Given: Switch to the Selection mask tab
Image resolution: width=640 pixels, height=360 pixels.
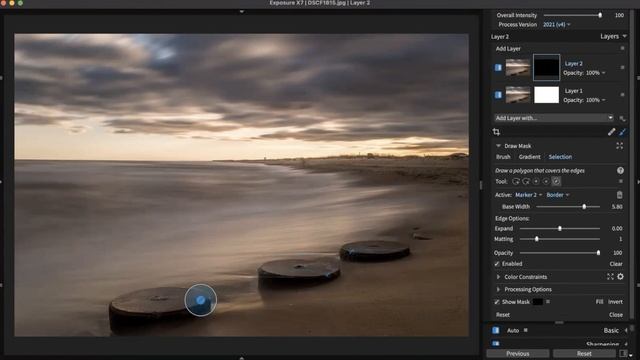Looking at the screenshot, I should [x=560, y=157].
